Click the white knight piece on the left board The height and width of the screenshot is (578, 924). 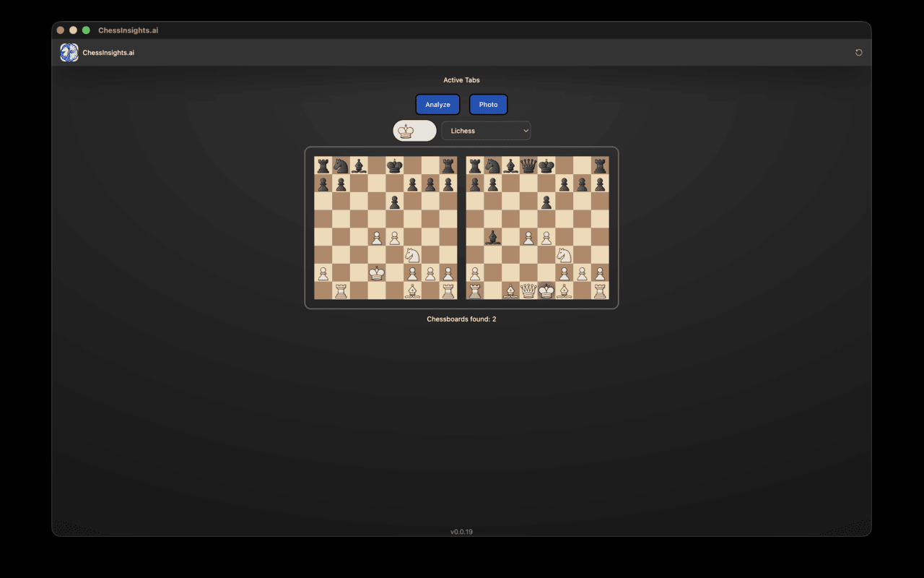click(x=413, y=255)
